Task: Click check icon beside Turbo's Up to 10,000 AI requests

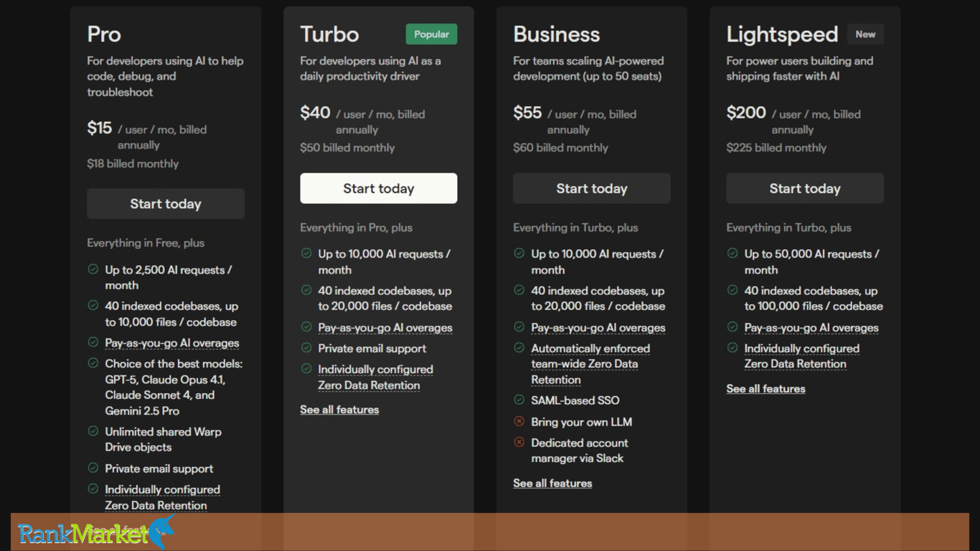Action: [x=306, y=253]
